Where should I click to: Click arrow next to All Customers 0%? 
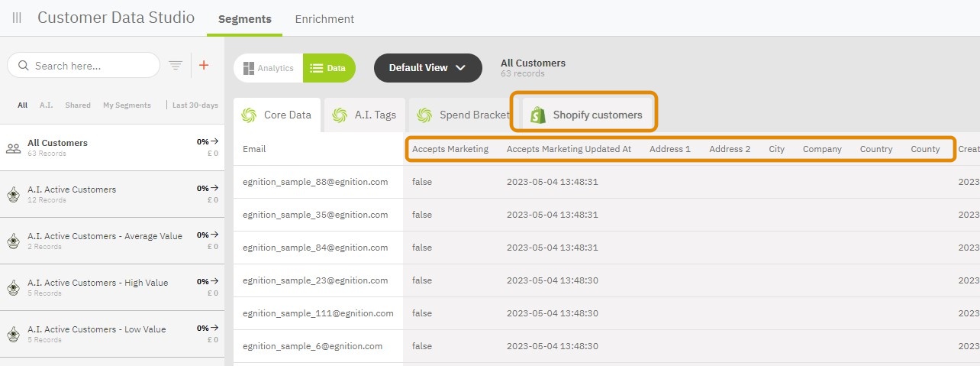215,141
